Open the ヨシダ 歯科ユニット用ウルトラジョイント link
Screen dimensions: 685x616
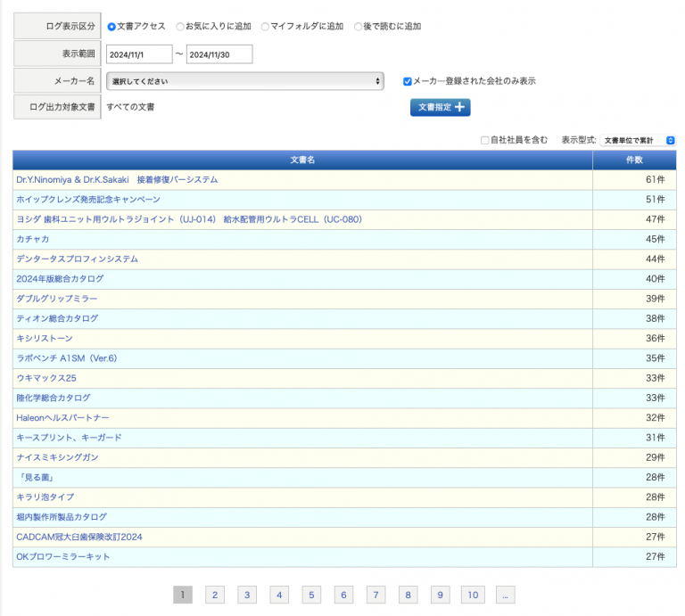189,219
